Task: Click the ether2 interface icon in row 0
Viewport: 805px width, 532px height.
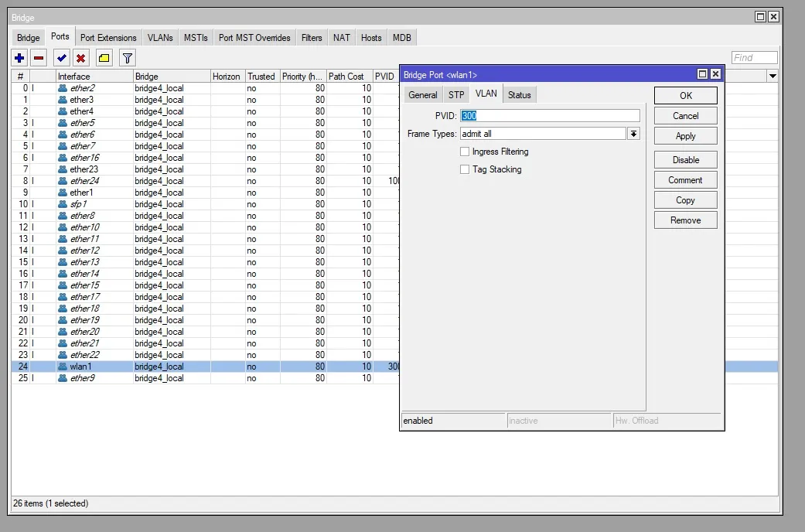Action: coord(63,88)
